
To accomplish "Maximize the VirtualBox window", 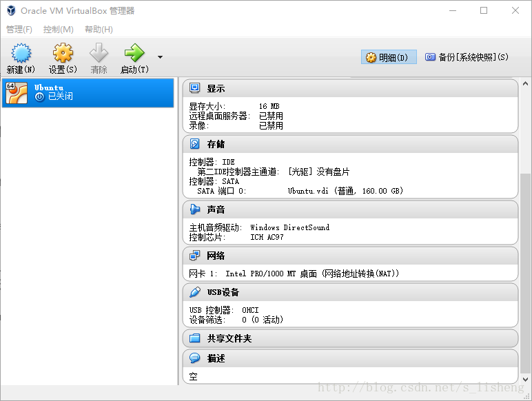I will [x=484, y=10].
